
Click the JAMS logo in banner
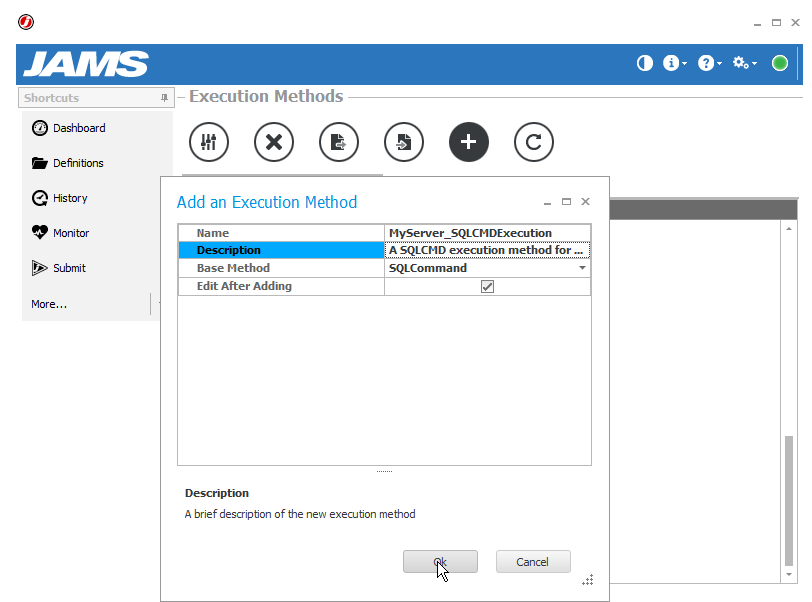[86, 64]
